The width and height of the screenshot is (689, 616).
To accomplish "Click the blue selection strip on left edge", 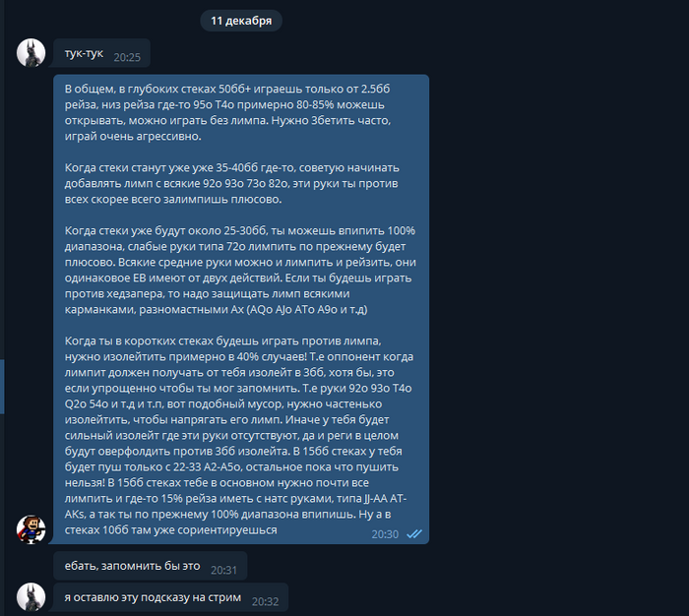I will coord(2,387).
